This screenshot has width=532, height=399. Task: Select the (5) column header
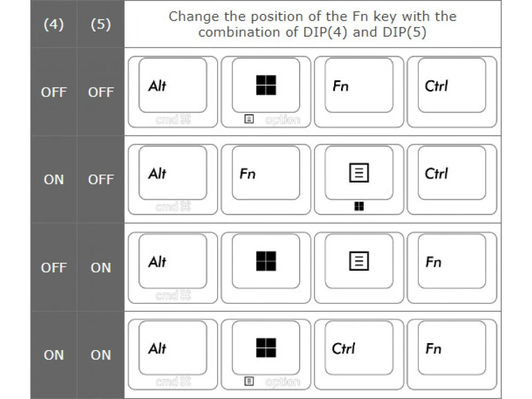tap(101, 25)
